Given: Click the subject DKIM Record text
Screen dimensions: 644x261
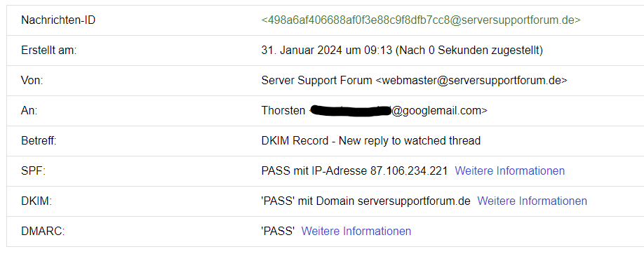Looking at the screenshot, I should click(x=295, y=140).
